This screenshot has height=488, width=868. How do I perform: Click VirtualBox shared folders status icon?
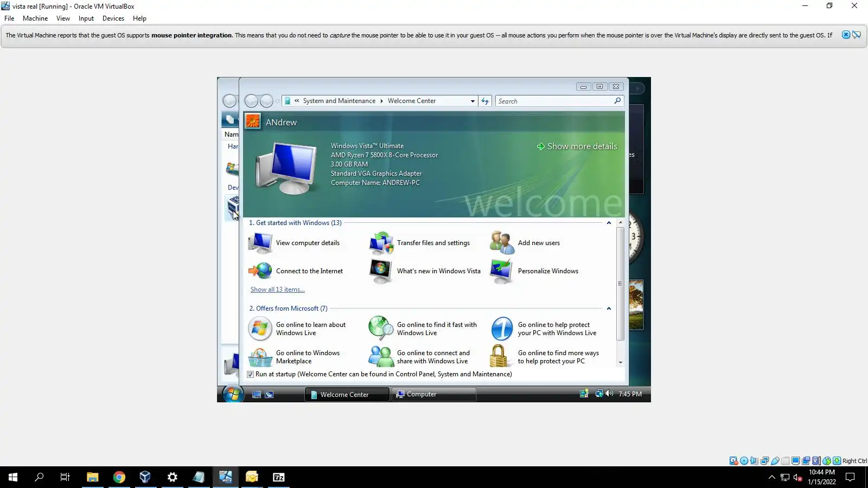786,461
